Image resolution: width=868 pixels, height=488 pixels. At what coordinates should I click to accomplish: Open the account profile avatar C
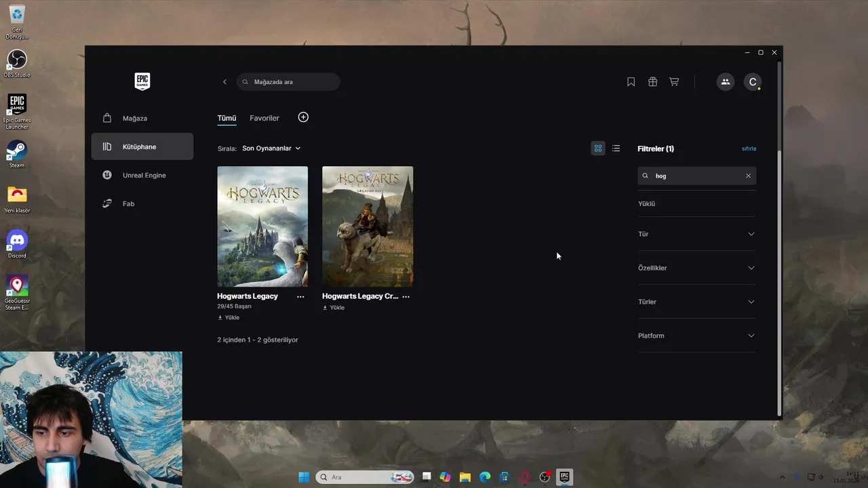(753, 82)
